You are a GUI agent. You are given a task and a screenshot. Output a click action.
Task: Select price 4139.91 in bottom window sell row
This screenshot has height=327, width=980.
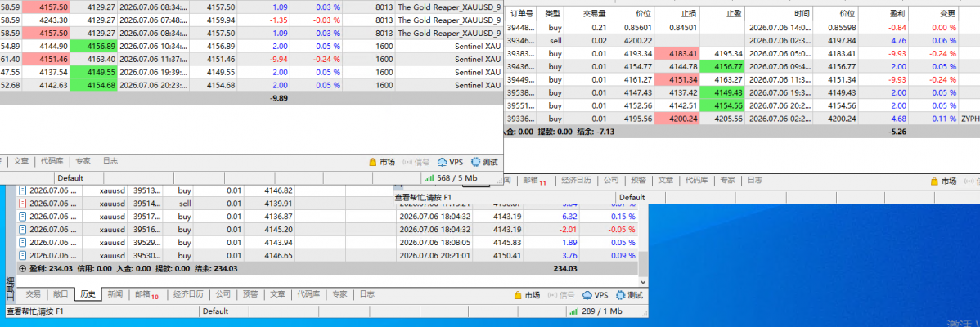click(x=269, y=204)
